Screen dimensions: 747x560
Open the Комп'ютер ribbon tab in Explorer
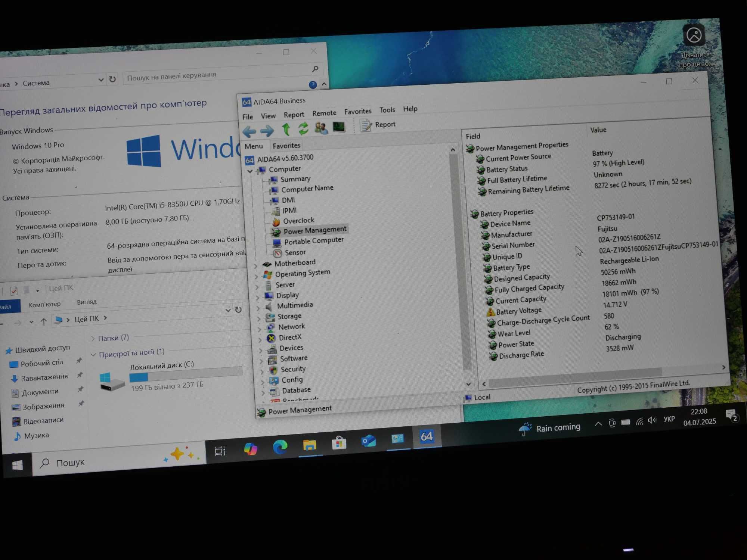pyautogui.click(x=44, y=304)
